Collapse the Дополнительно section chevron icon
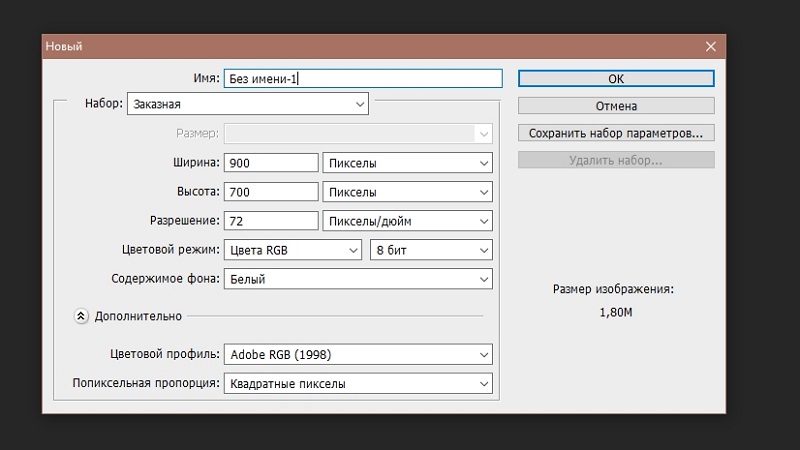 click(82, 316)
